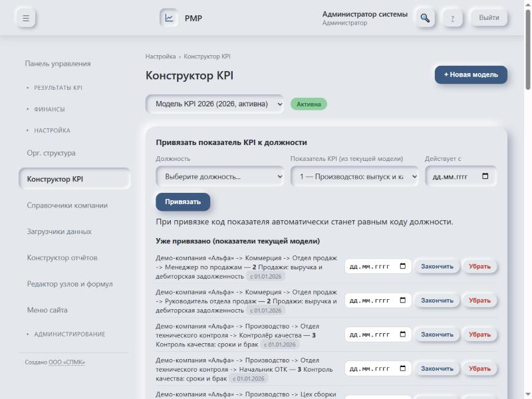Open calendar icon in 'Действует с' field

(485, 176)
